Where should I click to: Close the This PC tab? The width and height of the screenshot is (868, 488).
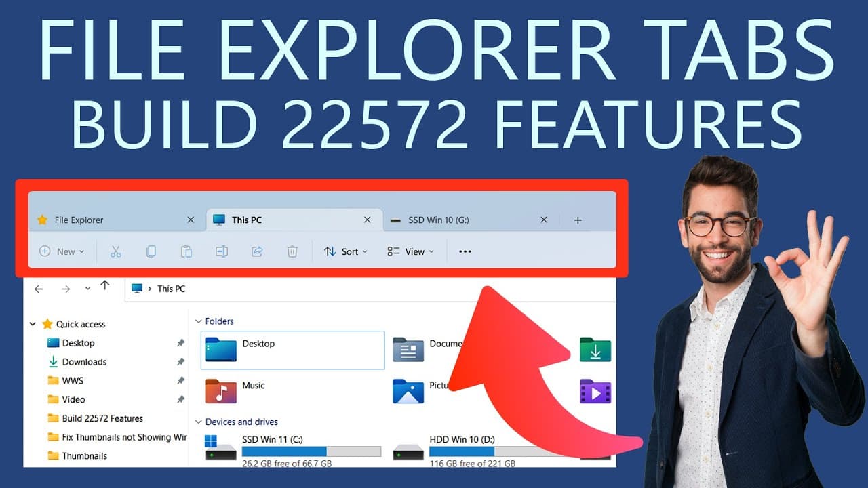[368, 220]
